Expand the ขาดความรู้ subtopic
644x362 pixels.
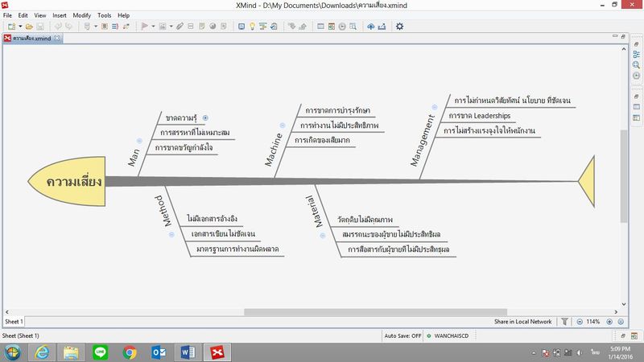(205, 117)
